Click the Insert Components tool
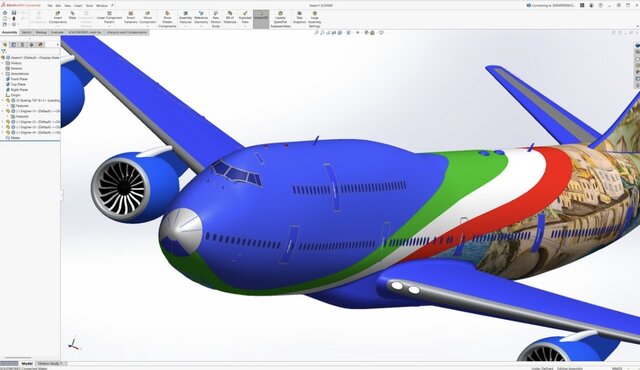Screen dimensions: 640x370 pos(58,18)
